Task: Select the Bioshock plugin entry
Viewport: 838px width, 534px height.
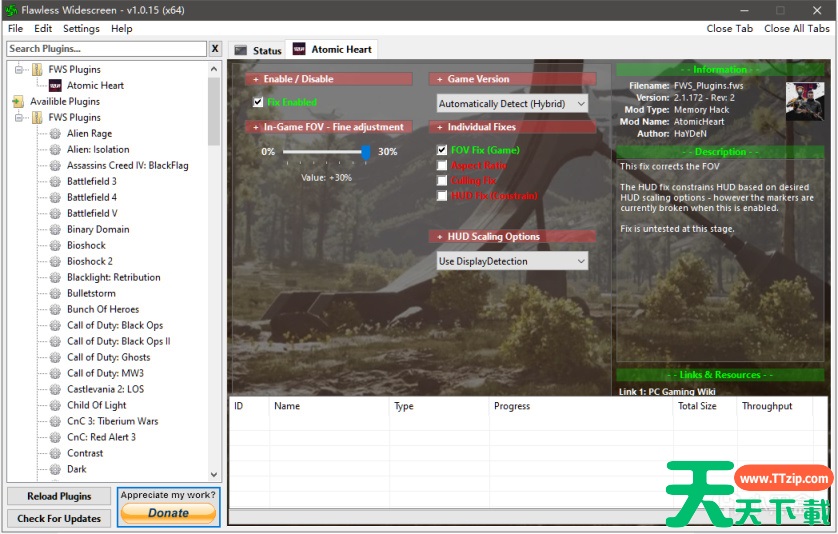Action: [87, 245]
